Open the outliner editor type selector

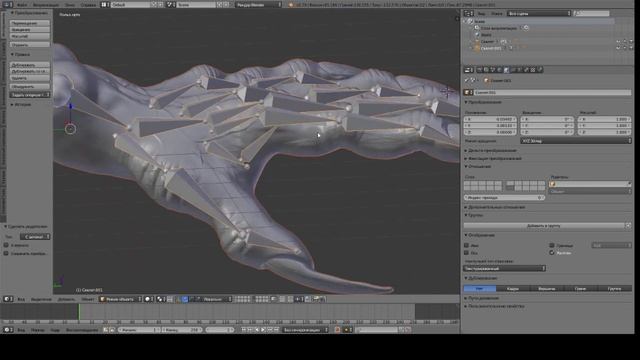coord(469,13)
